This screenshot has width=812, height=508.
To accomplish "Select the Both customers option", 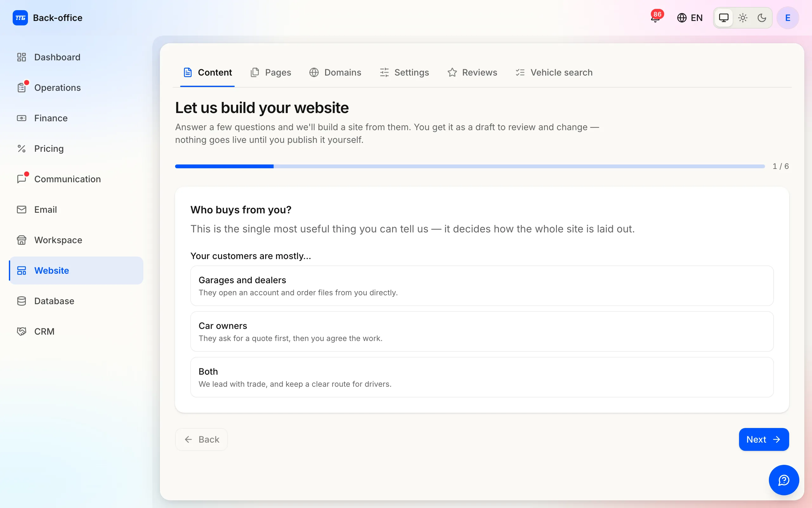I will coord(482,377).
